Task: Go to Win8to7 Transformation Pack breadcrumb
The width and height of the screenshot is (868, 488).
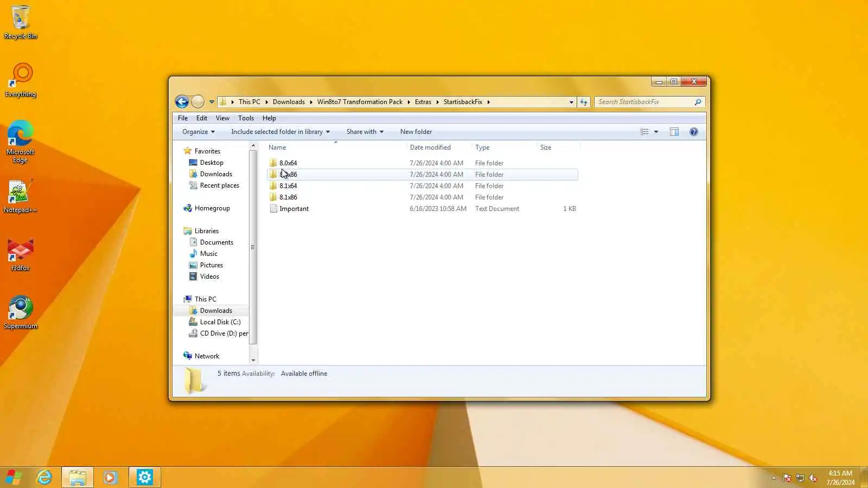Action: [360, 102]
